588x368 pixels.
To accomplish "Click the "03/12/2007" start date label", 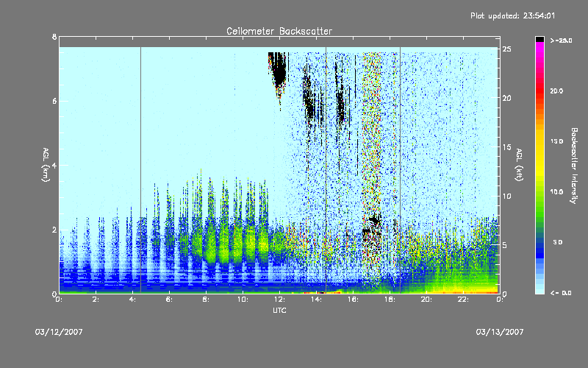I will 59,332.
